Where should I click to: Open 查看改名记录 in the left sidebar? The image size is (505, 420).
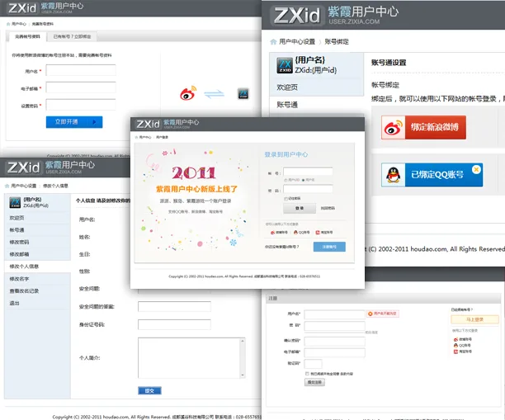click(x=26, y=291)
